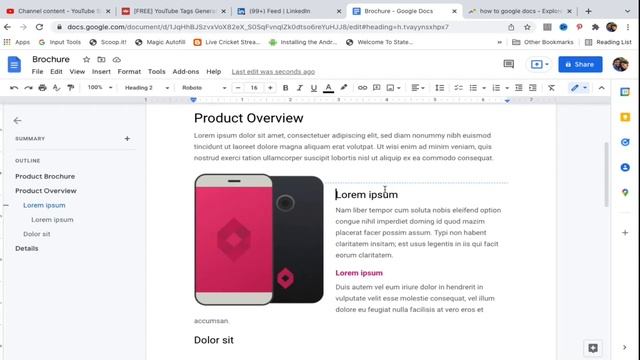Check the cloud document status icon
The image size is (640, 360).
click(x=117, y=60)
